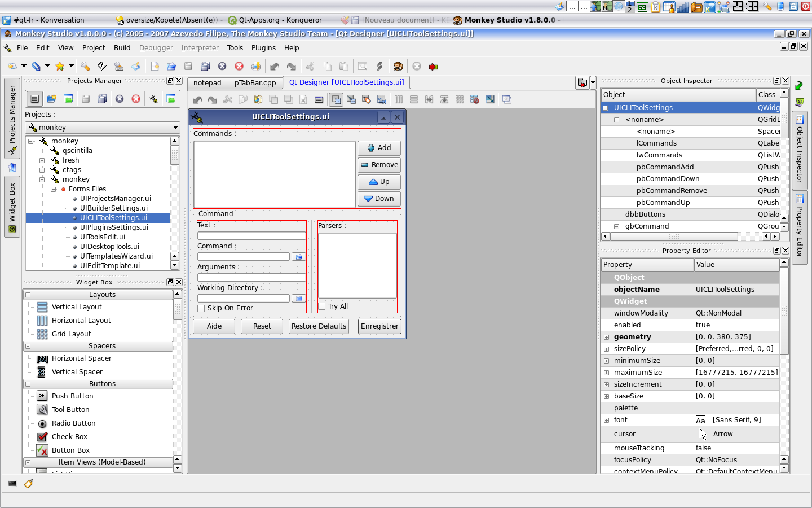
Task: Select pbCommandAdd in Object Inspector
Action: pyautogui.click(x=665, y=167)
